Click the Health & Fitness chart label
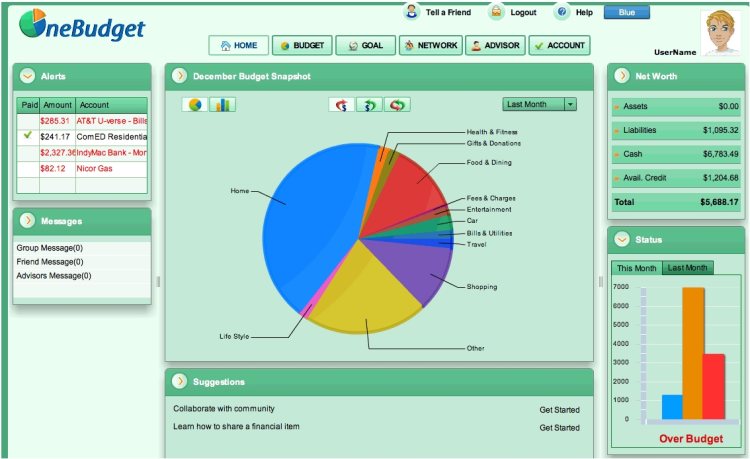Viewport: 750px width, 459px height. [x=492, y=132]
